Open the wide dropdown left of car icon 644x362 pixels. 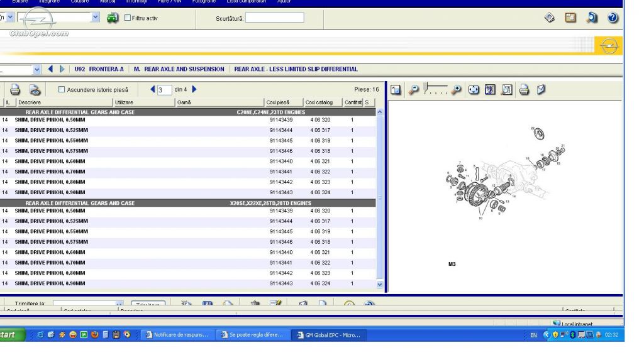pos(96,17)
